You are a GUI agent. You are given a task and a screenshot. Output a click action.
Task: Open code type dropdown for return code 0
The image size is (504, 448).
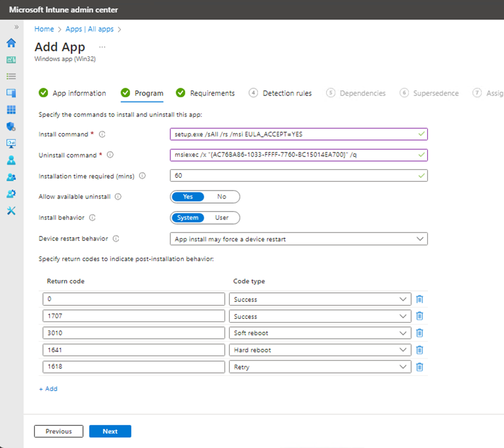coord(320,299)
